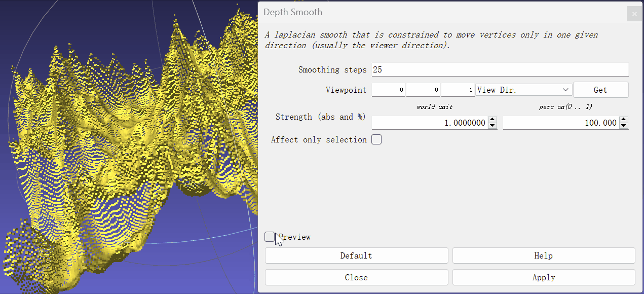Screen dimensions: 644x294
Task: Click the first Viewpoint coordinate field
Action: click(x=389, y=90)
